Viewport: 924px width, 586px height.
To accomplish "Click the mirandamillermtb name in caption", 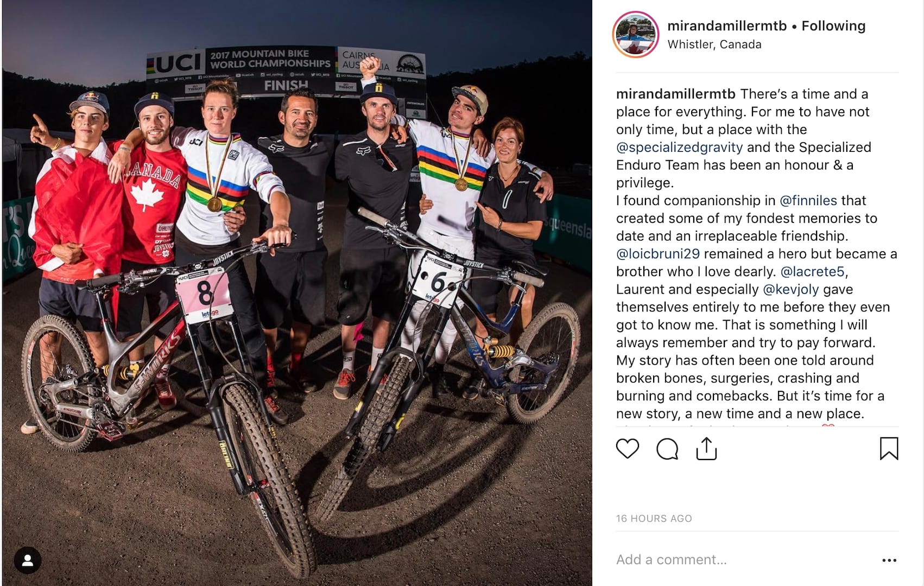I will pos(675,94).
